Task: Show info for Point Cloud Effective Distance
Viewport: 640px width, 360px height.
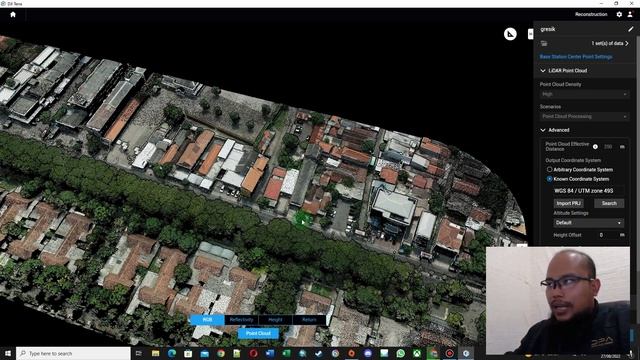Action: point(595,147)
